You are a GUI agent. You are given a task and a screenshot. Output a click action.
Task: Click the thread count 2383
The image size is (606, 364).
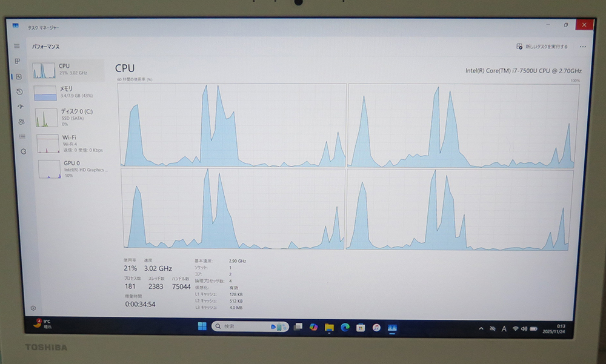(155, 286)
